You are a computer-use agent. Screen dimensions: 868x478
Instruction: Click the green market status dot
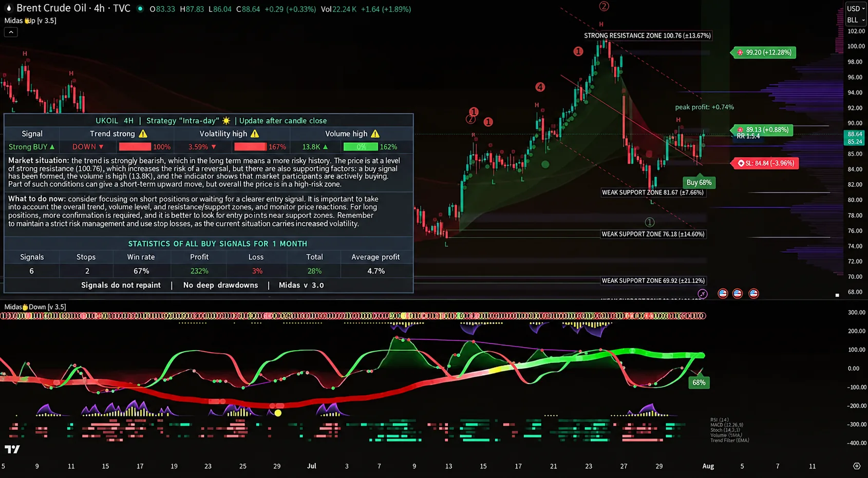[140, 9]
